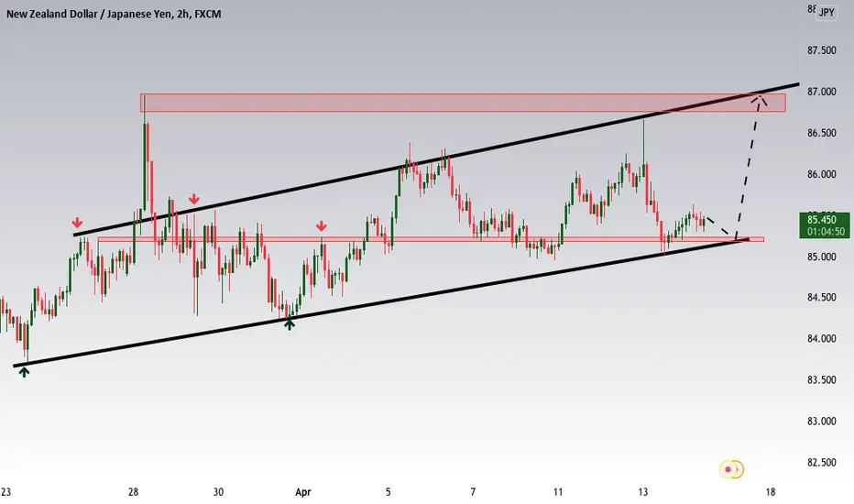The width and height of the screenshot is (854, 504).
Task: Click the 82.500 price axis label
Action: 821,462
